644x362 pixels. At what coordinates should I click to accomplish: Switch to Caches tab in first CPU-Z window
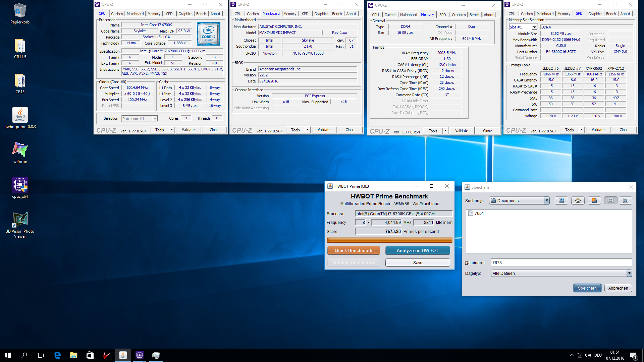(x=117, y=14)
